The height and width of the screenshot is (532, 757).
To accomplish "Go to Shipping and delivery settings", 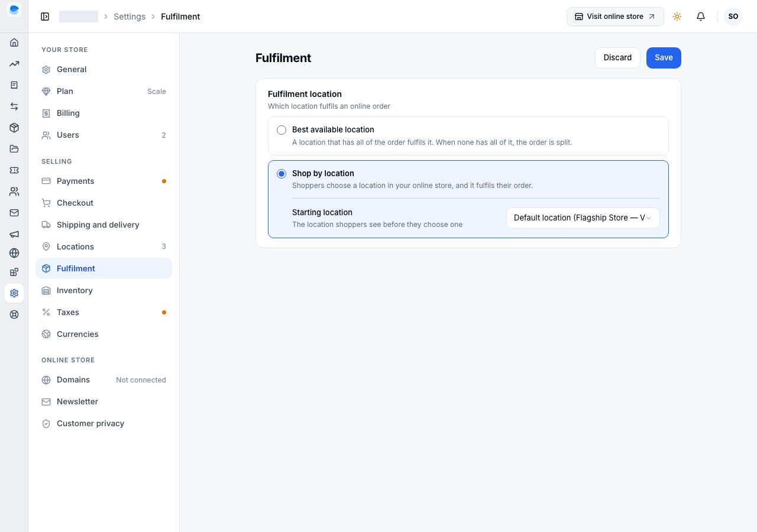I will coord(103,225).
